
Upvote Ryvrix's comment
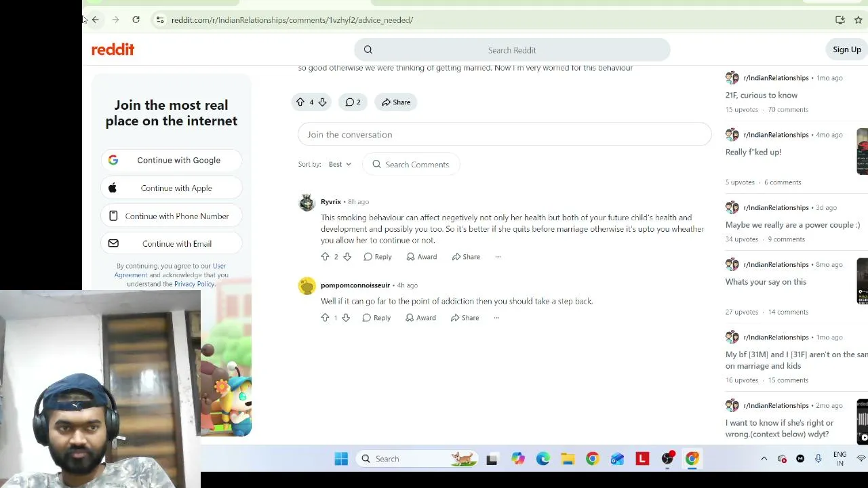325,257
